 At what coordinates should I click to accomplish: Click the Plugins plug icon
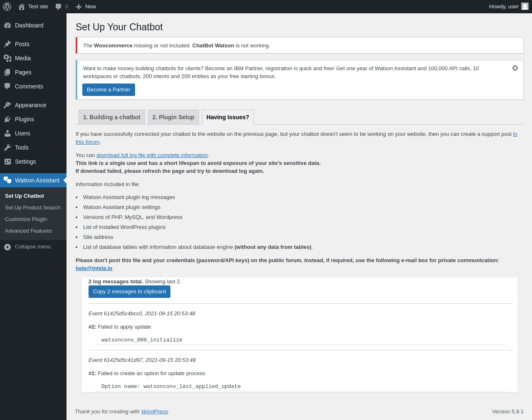tap(7, 119)
